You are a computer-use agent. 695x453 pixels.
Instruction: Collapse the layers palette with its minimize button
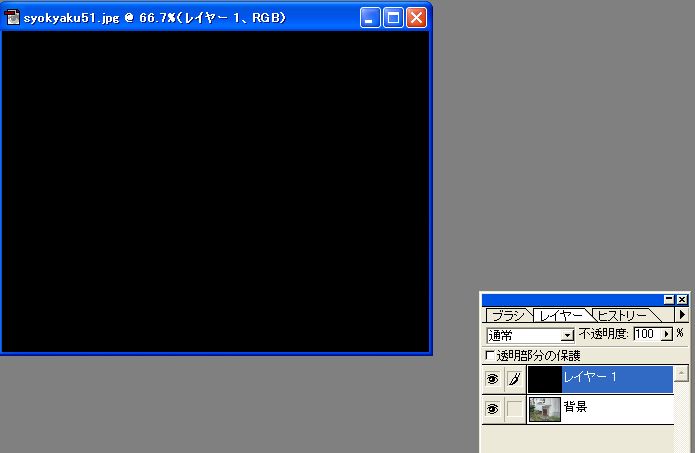click(669, 299)
